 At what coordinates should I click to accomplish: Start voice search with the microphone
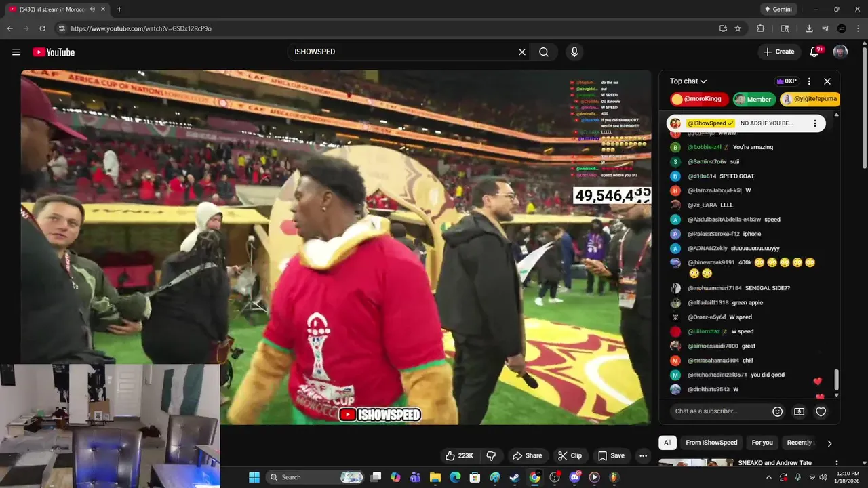(x=574, y=52)
